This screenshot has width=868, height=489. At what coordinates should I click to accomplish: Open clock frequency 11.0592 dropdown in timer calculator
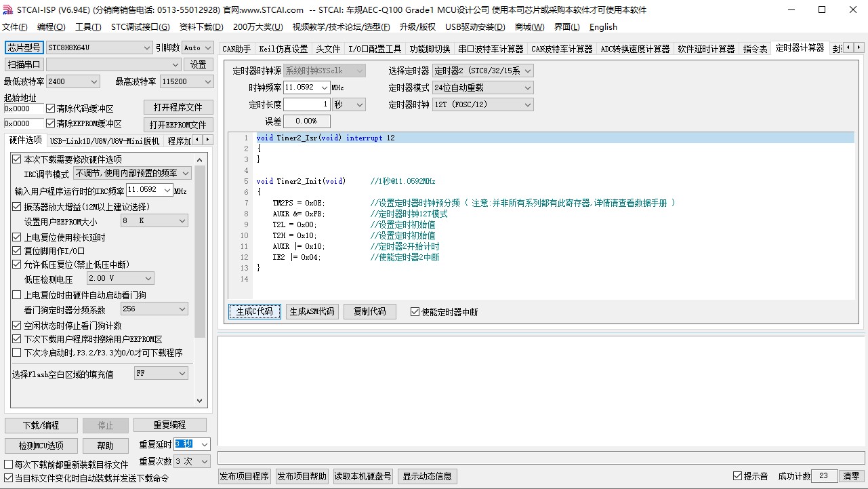point(325,87)
